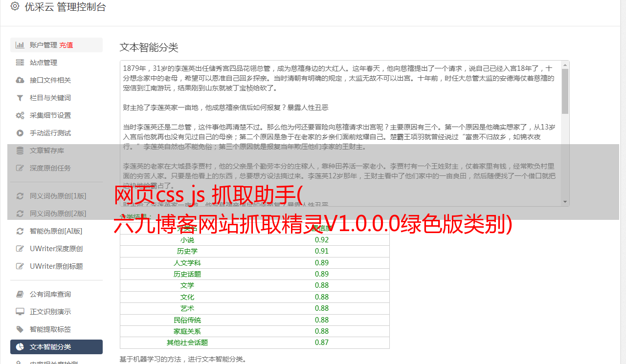Click the text area scrollbar thumb
626x364 pixels.
(565, 91)
